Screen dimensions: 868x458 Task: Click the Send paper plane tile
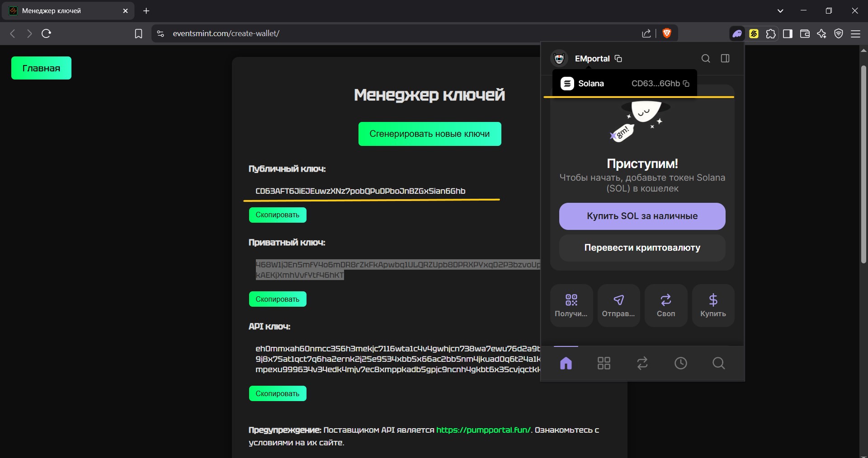[x=618, y=305]
